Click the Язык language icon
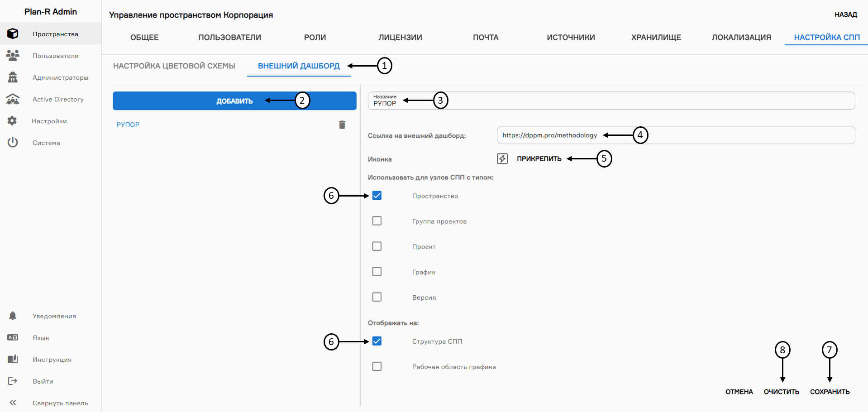The height and width of the screenshot is (413, 868). pyautogui.click(x=13, y=337)
